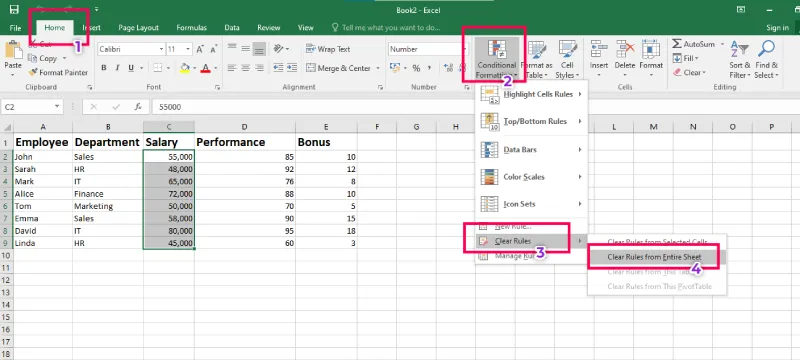The height and width of the screenshot is (360, 800).
Task: Toggle middle vertical alignment
Action: (245, 49)
